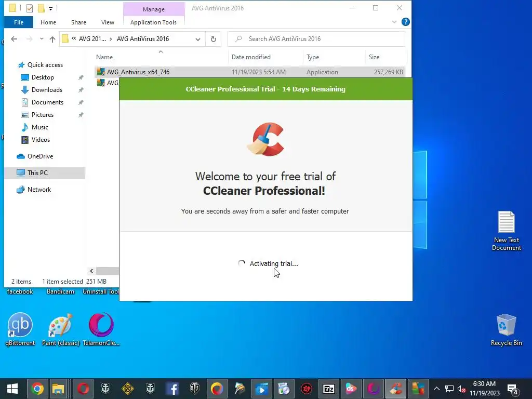Select Quick access in navigation pane

point(45,65)
